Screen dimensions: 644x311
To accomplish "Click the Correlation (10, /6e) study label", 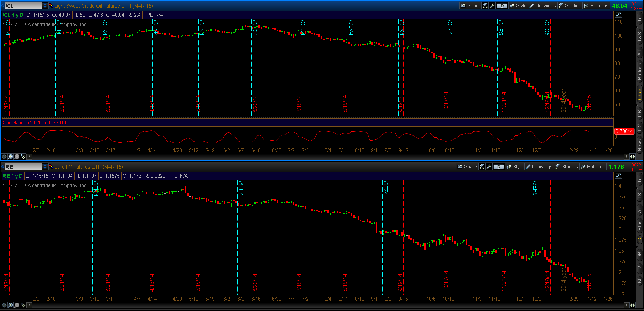I will [x=24, y=123].
